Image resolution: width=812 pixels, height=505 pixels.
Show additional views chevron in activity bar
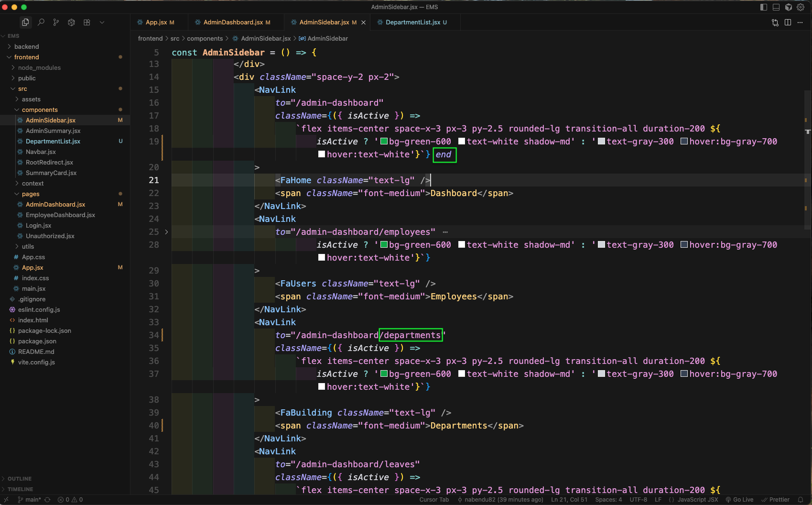pos(102,22)
